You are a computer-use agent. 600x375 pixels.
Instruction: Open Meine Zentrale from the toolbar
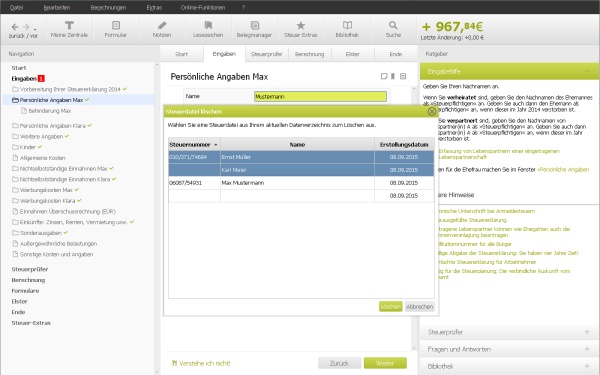[69, 29]
